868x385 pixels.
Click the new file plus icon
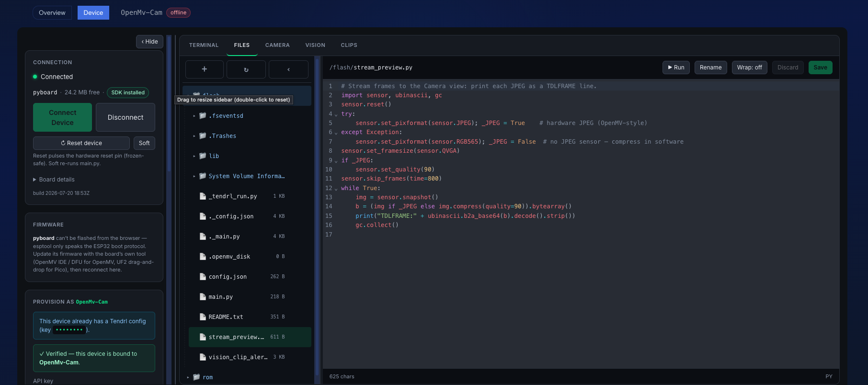pos(204,69)
